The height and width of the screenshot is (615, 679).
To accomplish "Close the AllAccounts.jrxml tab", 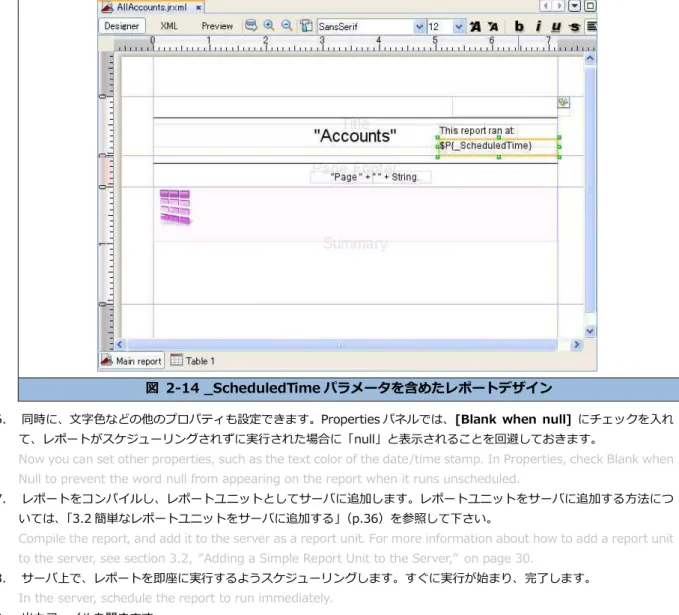I will 198,8.
